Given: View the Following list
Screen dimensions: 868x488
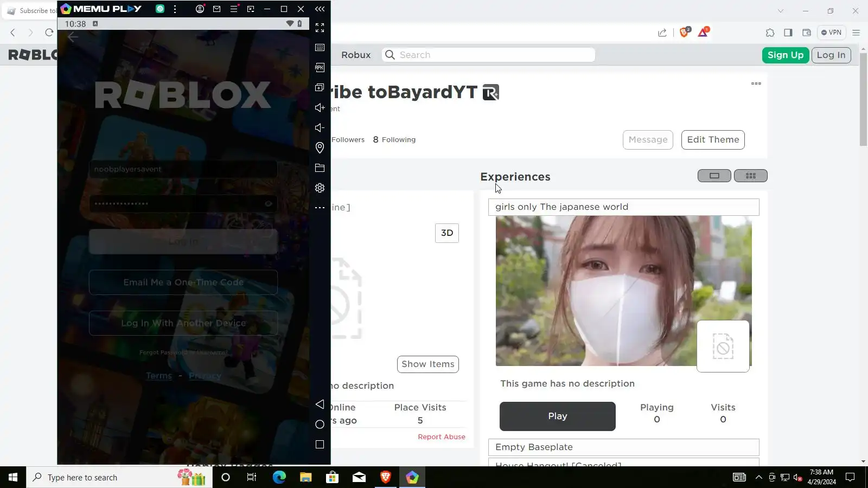Looking at the screenshot, I should point(394,140).
